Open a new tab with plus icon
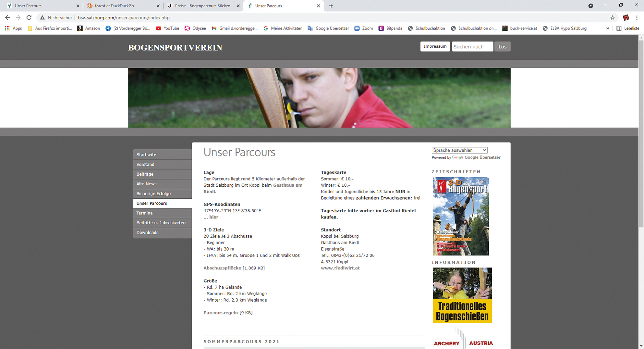 331,6
